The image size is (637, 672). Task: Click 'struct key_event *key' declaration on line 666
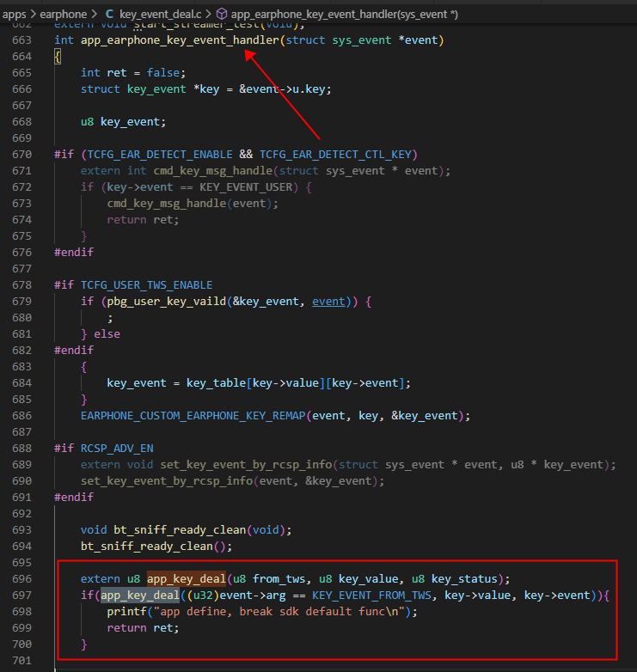(x=150, y=89)
